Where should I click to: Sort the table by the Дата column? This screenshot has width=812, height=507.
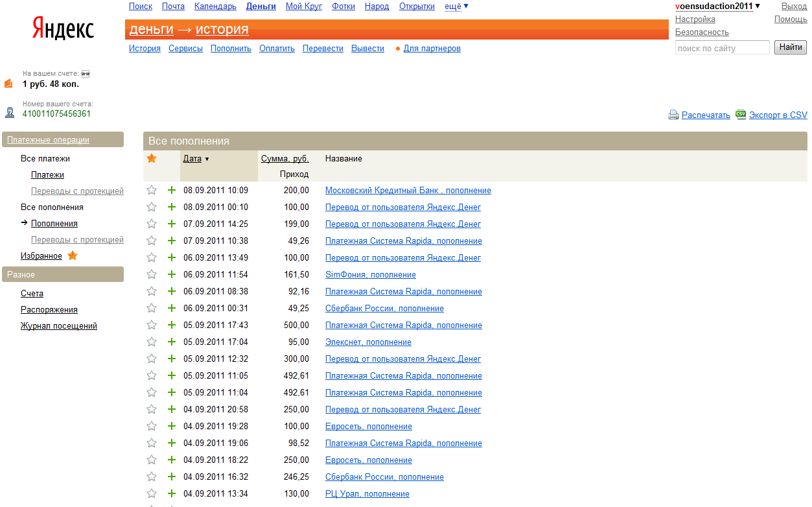(192, 158)
